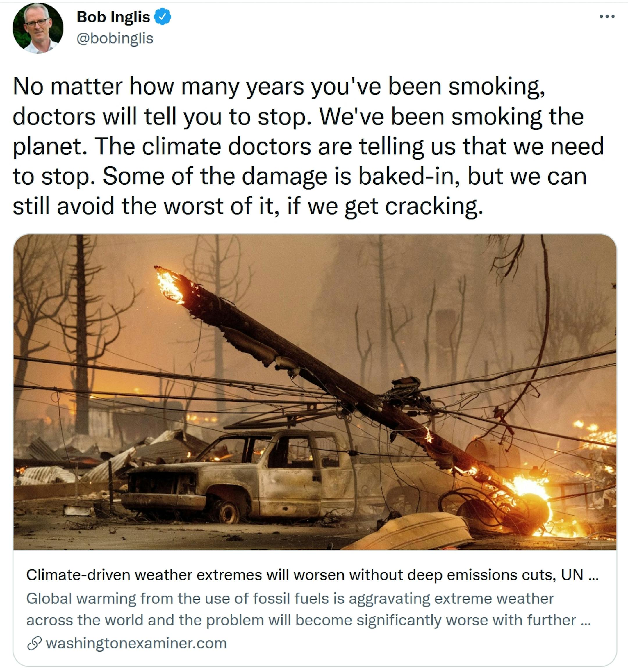Screen dimensions: 628x672
Task: Click the line 'planet. The climate doctors are telling'
Action: click(308, 147)
